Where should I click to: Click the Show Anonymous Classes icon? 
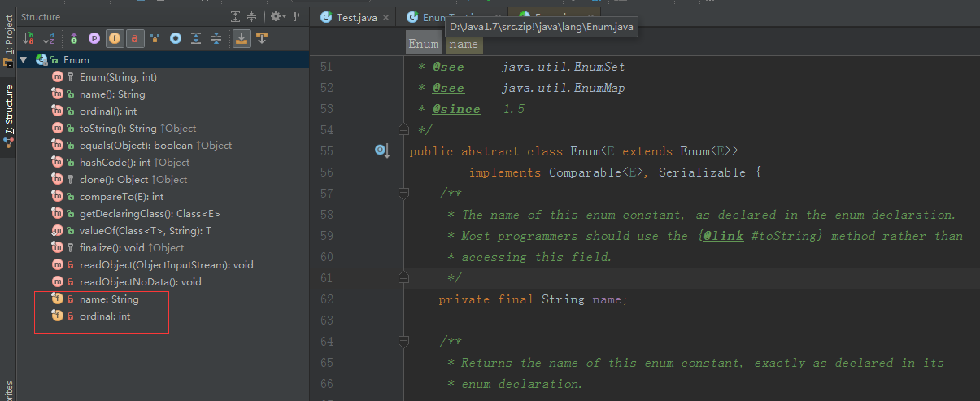click(155, 38)
